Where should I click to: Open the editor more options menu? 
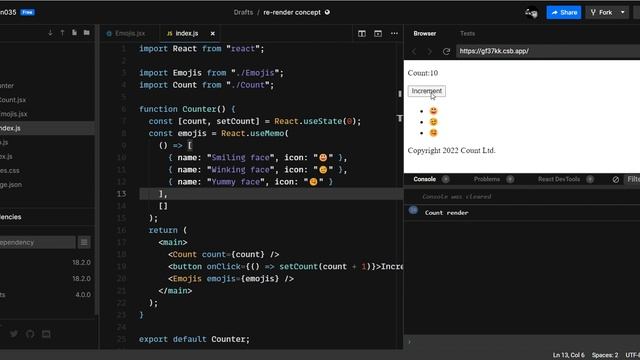point(394,33)
